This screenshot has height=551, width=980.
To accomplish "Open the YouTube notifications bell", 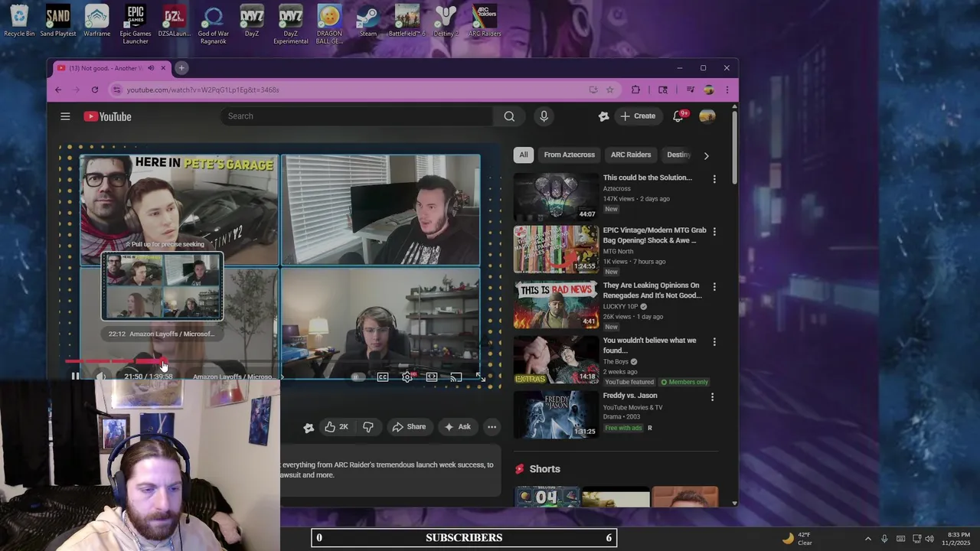I will pos(678,116).
